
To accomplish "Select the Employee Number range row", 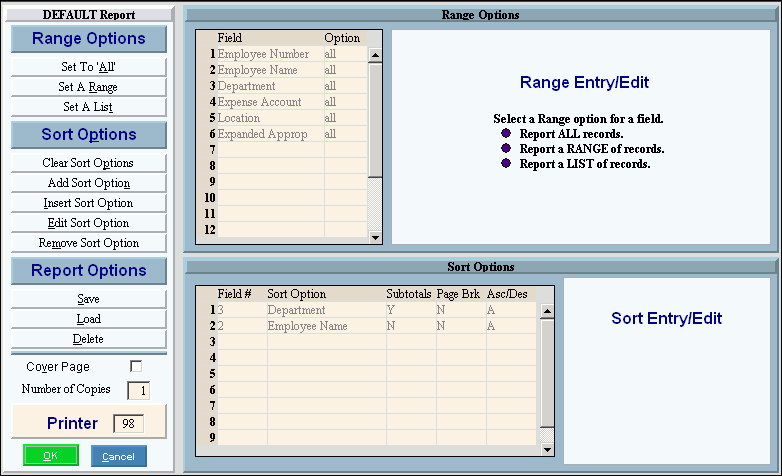I will click(263, 54).
